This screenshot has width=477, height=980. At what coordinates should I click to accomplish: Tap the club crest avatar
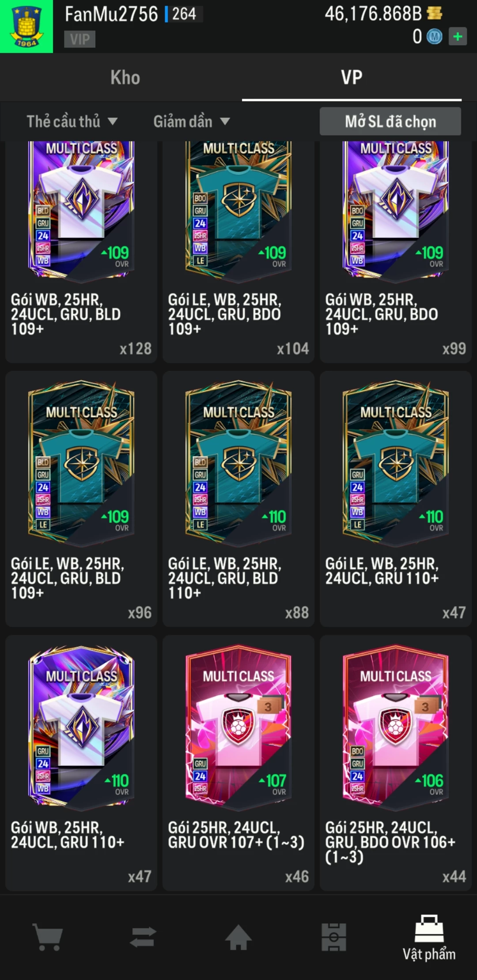point(26,26)
